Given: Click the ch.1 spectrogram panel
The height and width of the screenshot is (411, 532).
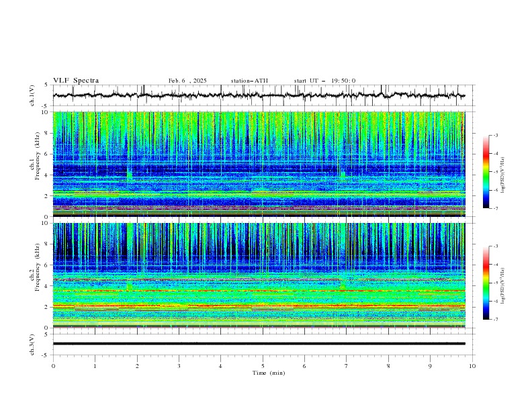Looking at the screenshot, I should pos(259,164).
